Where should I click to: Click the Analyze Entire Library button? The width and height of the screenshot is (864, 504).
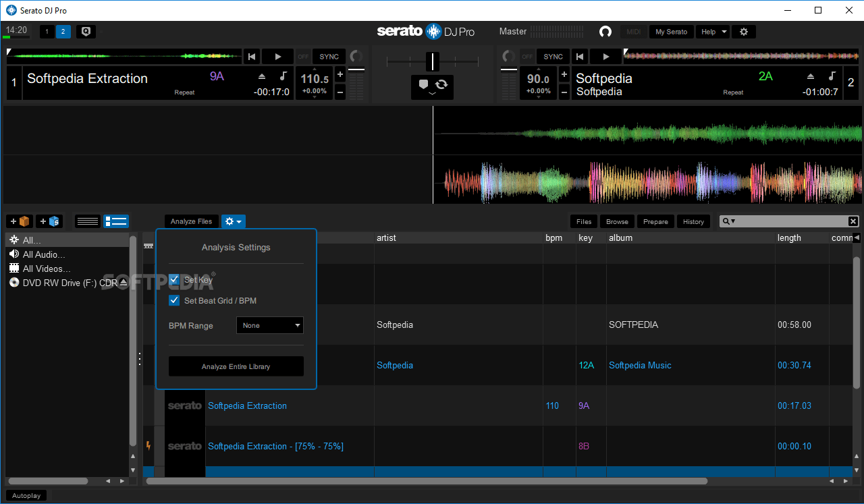(236, 366)
